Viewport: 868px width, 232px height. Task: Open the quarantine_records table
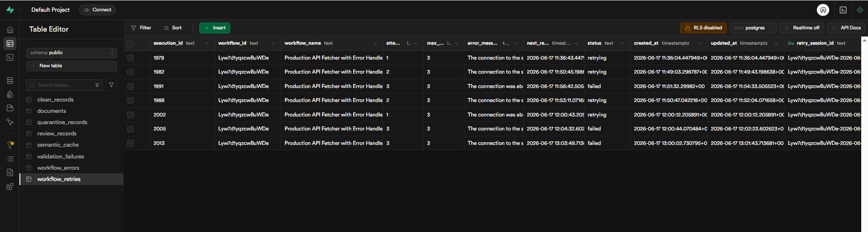(62, 122)
